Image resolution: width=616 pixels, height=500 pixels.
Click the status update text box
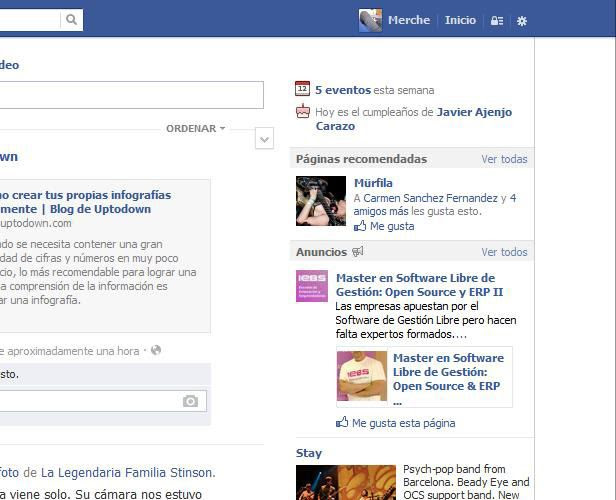tap(132, 95)
